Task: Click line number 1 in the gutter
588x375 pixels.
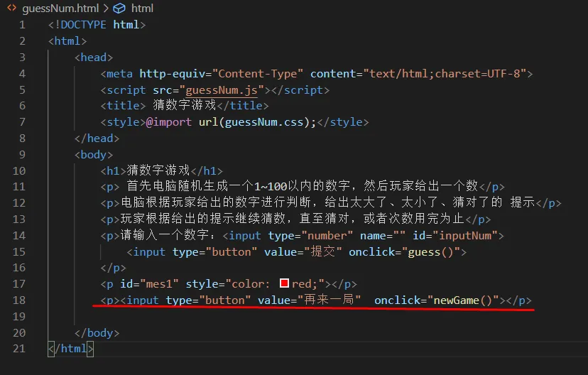Action: pyautogui.click(x=22, y=25)
